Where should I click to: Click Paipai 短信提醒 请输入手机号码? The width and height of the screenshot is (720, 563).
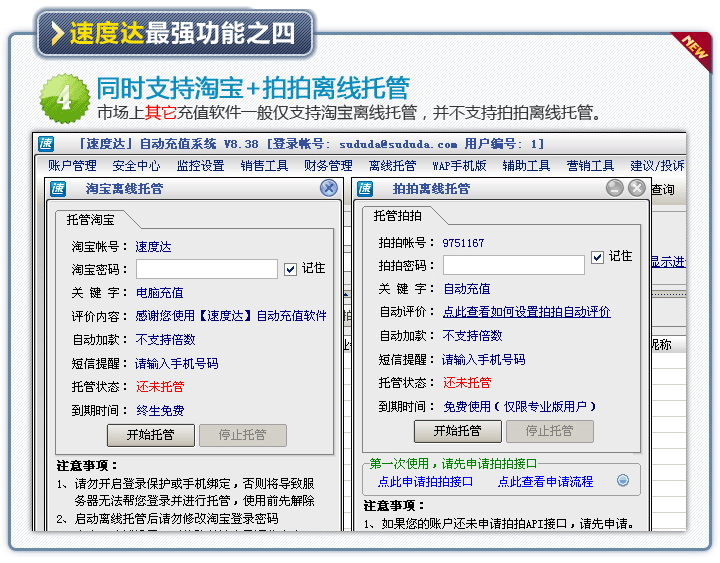(484, 360)
